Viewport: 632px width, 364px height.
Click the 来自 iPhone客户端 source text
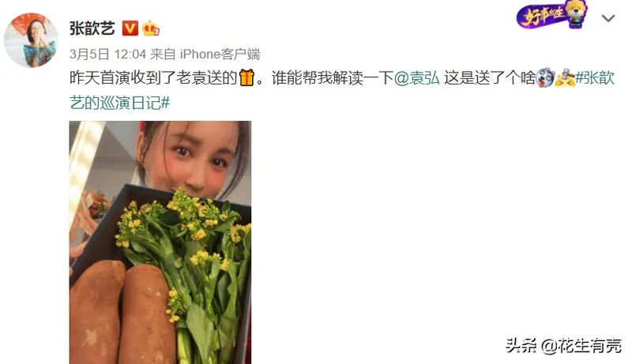click(x=205, y=54)
